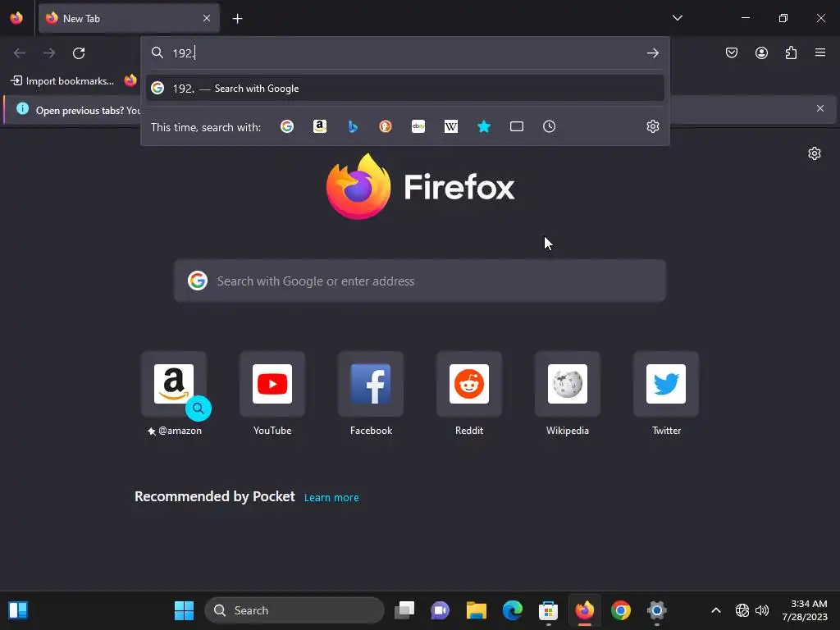Image resolution: width=840 pixels, height=630 pixels.
Task: Show hidden system tray icons
Action: click(715, 610)
